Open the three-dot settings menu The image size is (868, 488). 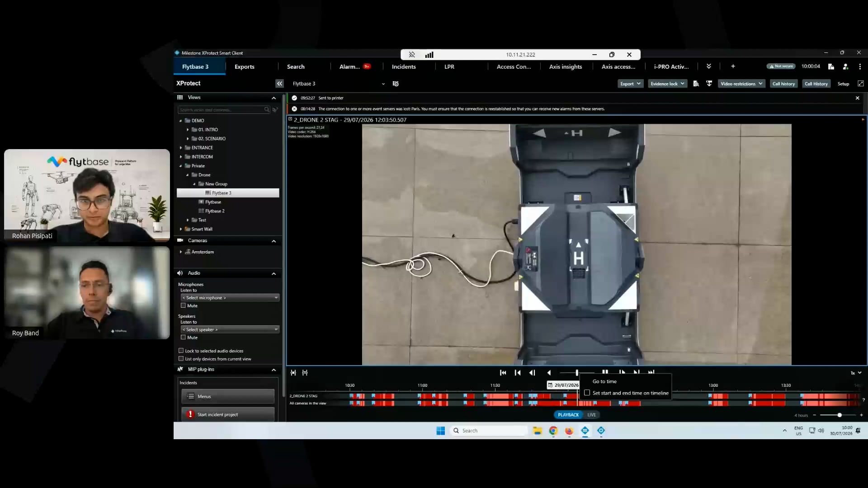(x=860, y=66)
